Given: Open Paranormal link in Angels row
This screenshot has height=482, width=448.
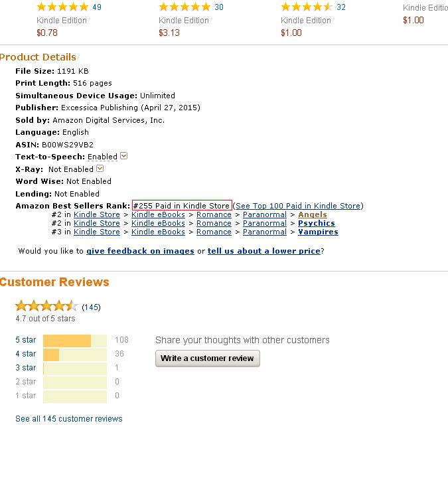Looking at the screenshot, I should tap(264, 214).
